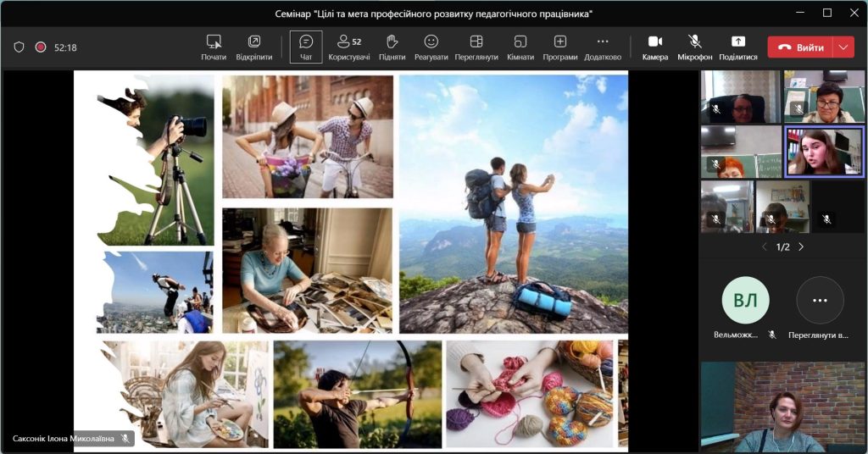Viewport: 868px width, 454px height.
Task: Toggle the Камера on or off
Action: coord(654,47)
